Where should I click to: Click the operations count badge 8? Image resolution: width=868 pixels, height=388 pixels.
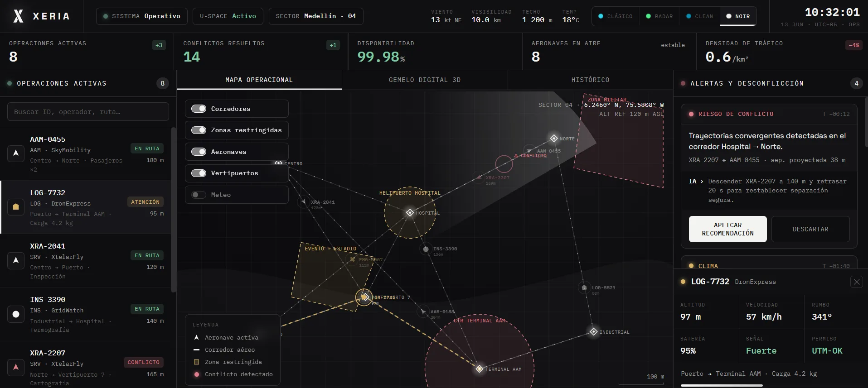tap(163, 83)
